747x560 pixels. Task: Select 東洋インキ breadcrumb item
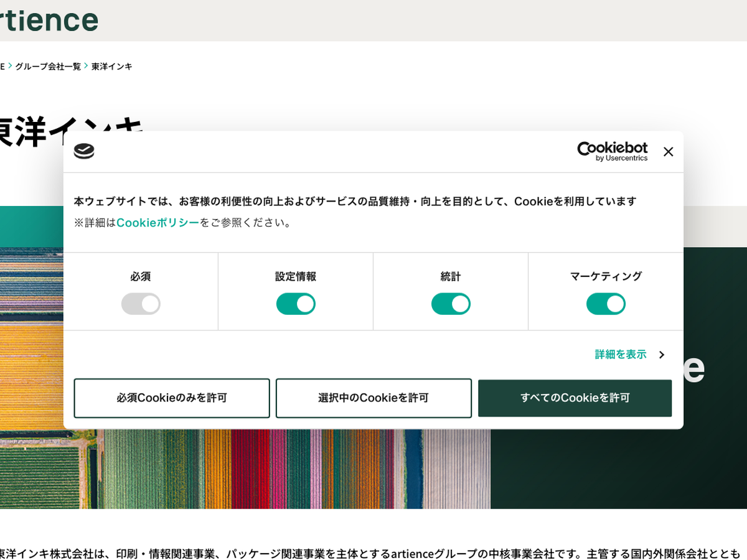click(112, 66)
